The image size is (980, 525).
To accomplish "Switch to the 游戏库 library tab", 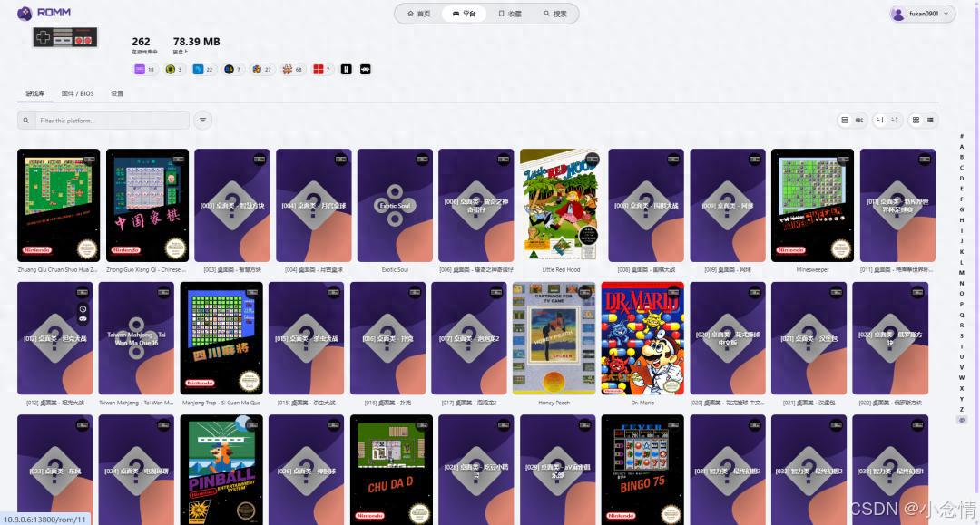I will [35, 93].
